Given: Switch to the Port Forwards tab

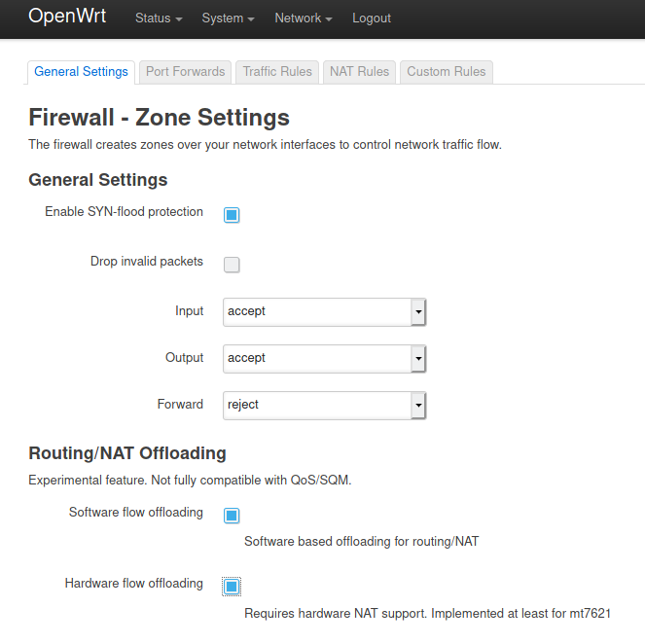Looking at the screenshot, I should tap(186, 72).
